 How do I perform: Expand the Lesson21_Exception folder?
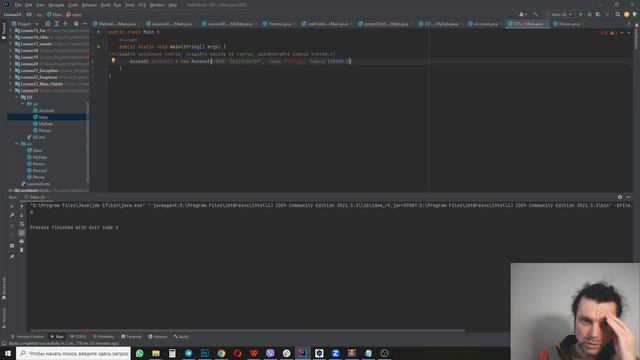pos(10,71)
